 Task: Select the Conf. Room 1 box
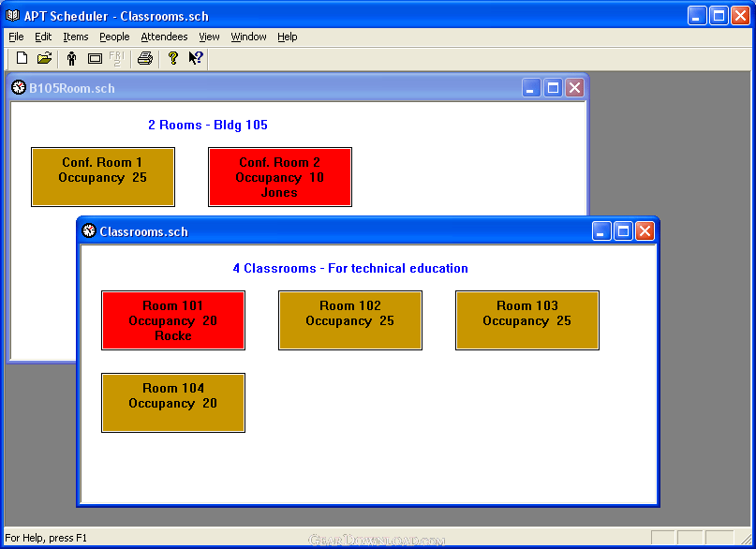pyautogui.click(x=103, y=177)
